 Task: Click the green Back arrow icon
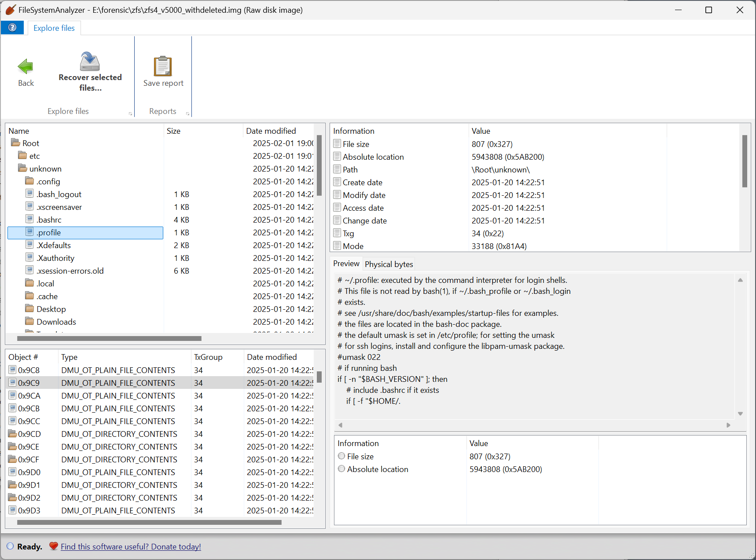[x=26, y=66]
